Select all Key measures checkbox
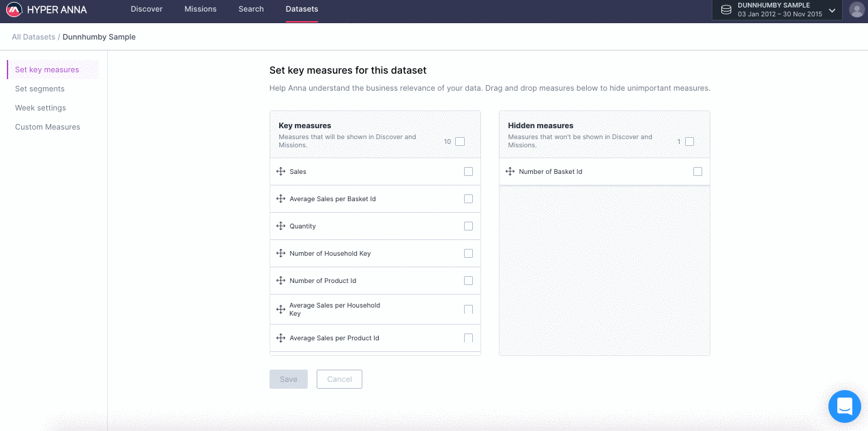Screen dimensions: 868x431 tap(460, 142)
